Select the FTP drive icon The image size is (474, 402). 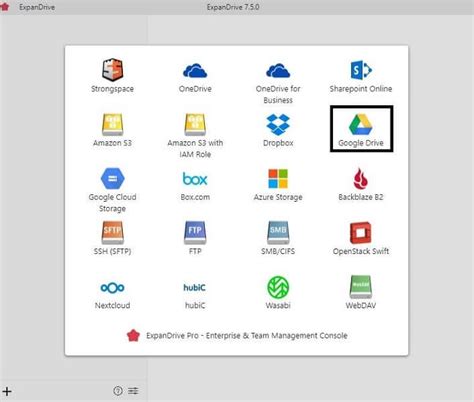coord(195,232)
